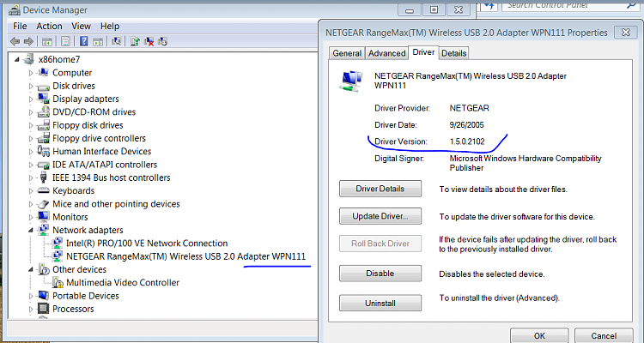
Task: Click the Multimedia Video Controller warning icon
Action: coord(58,282)
